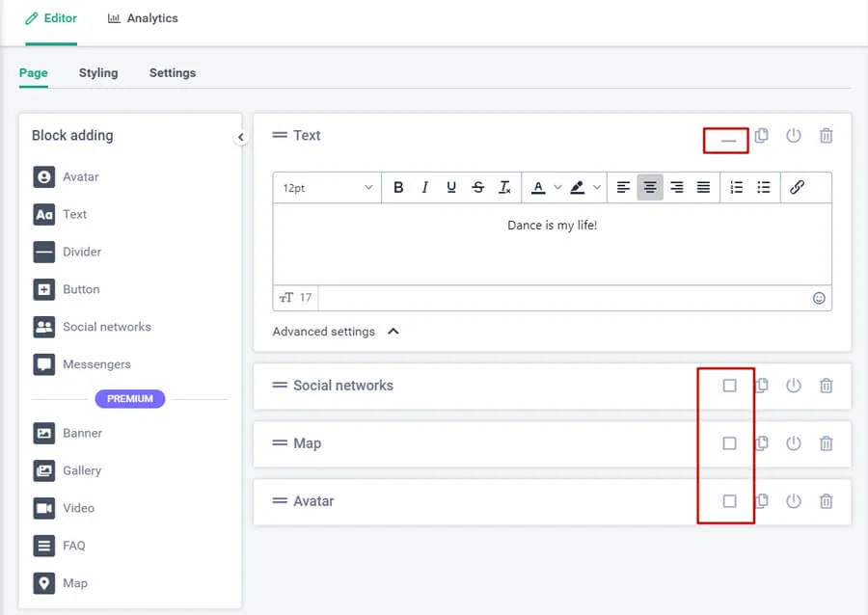Image resolution: width=868 pixels, height=615 pixels.
Task: Click the Bold formatting icon
Action: point(398,188)
